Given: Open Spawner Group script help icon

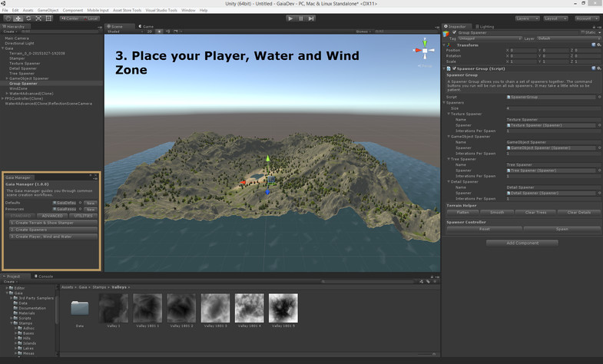Looking at the screenshot, I should coord(593,68).
